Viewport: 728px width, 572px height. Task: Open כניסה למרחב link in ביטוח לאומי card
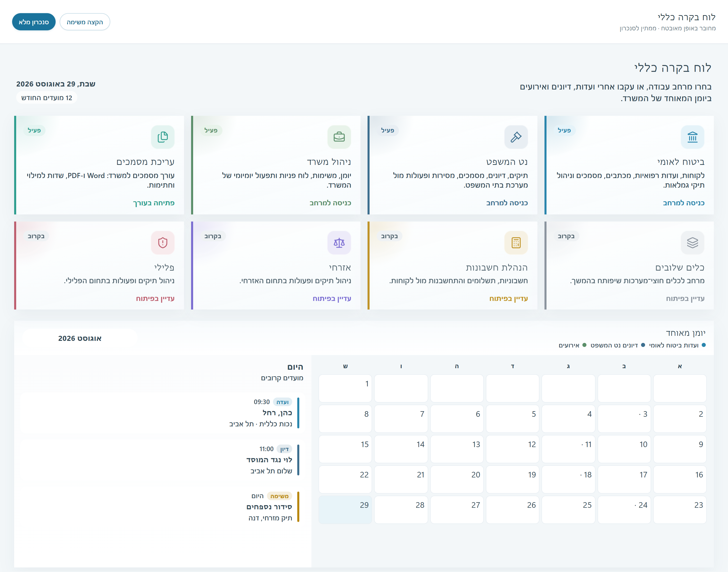point(684,203)
